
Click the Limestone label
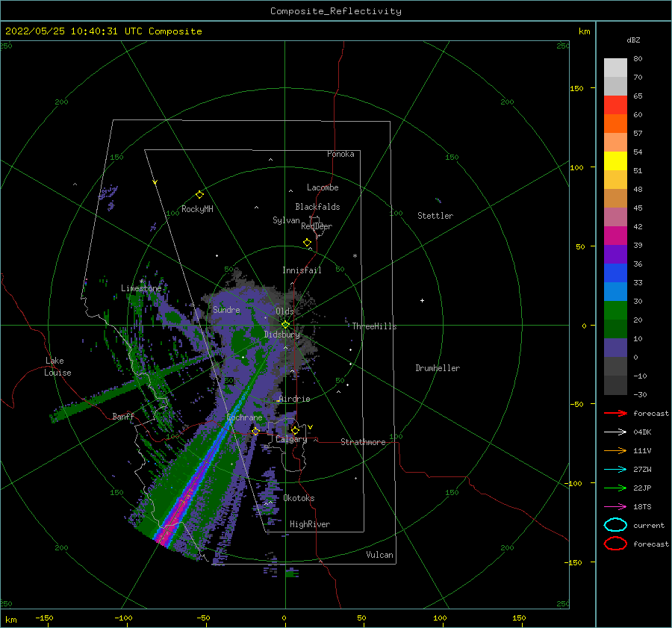[141, 288]
